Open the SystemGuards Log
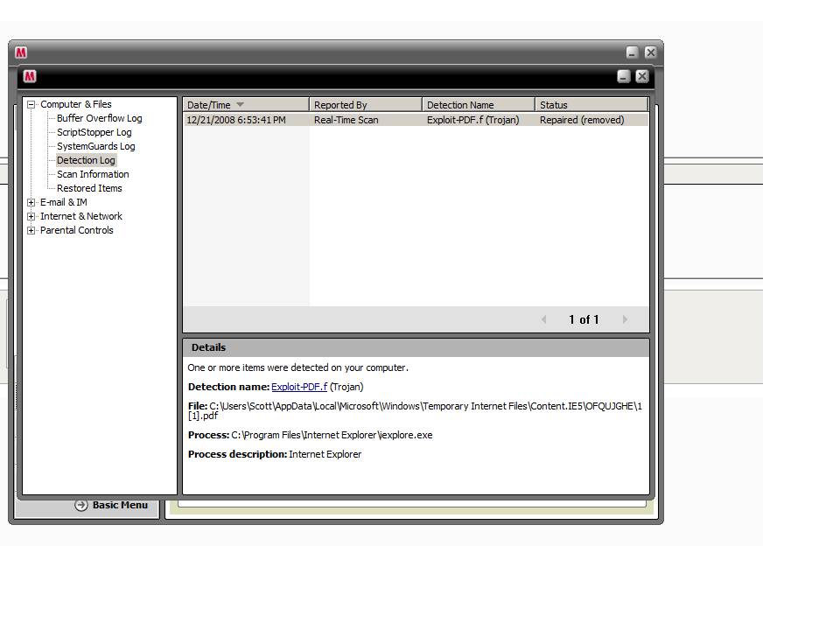This screenshot has width=840, height=630. pyautogui.click(x=96, y=146)
